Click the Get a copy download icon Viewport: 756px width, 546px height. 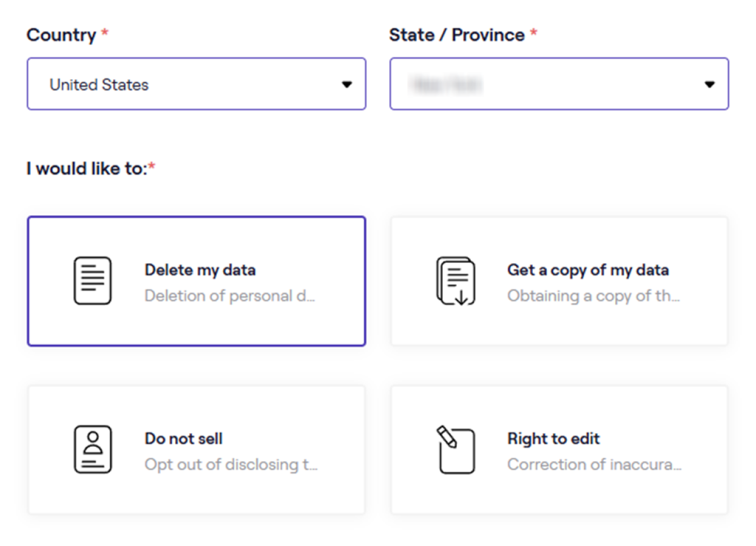pyautogui.click(x=455, y=281)
